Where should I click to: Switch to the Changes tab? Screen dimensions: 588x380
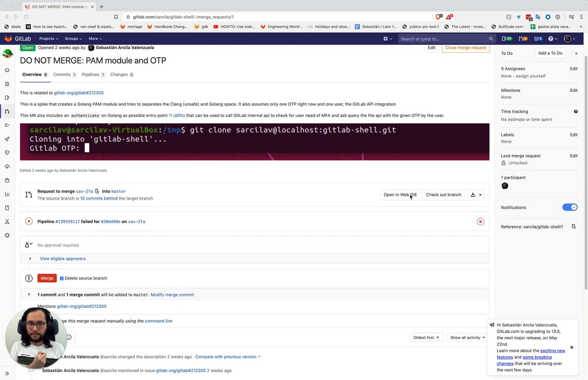(x=122, y=74)
